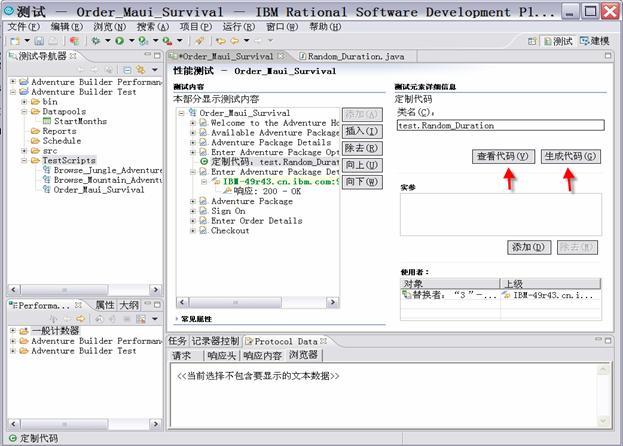The image size is (623, 446).
Task: Expand the Checkout test step
Action: 192,231
